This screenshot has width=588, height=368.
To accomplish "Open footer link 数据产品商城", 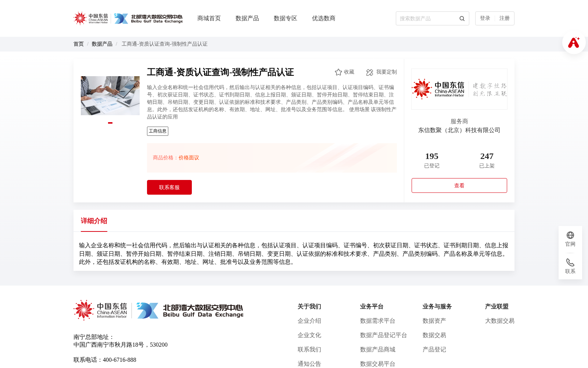I will [378, 350].
